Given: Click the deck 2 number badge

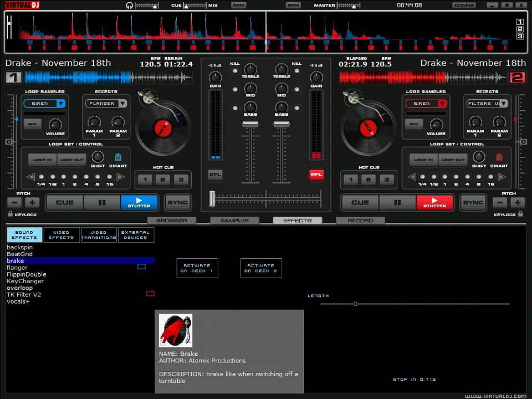Looking at the screenshot, I should coord(518,78).
